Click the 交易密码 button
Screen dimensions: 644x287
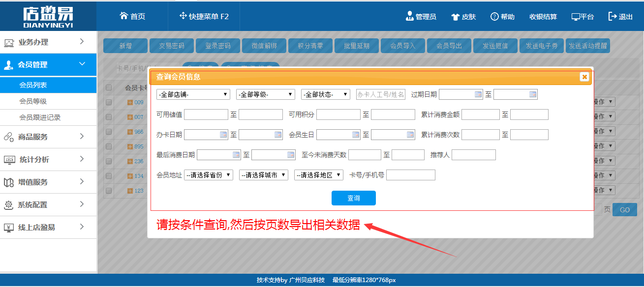coord(172,46)
